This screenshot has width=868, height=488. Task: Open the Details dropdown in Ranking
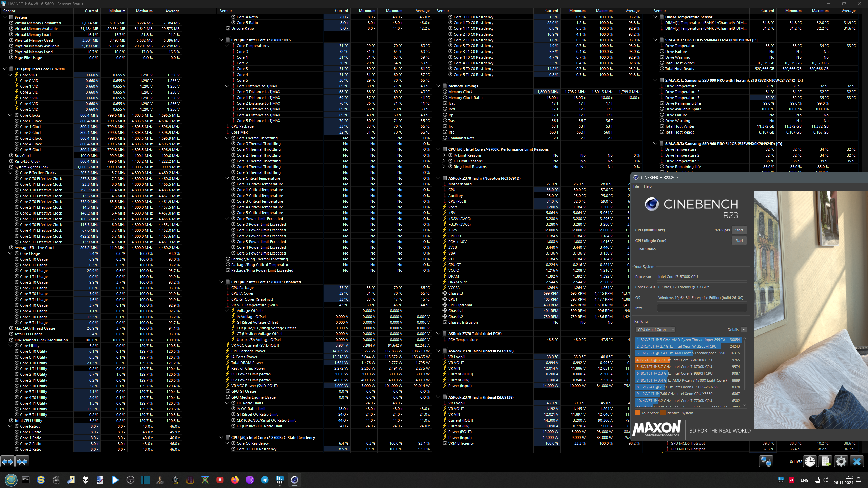click(744, 330)
